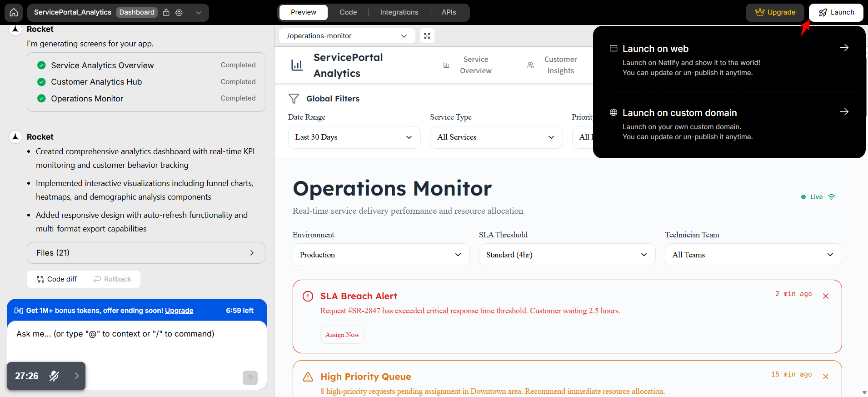868x397 pixels.
Task: Open the Technician Team All Teams dropdown
Action: (x=753, y=255)
